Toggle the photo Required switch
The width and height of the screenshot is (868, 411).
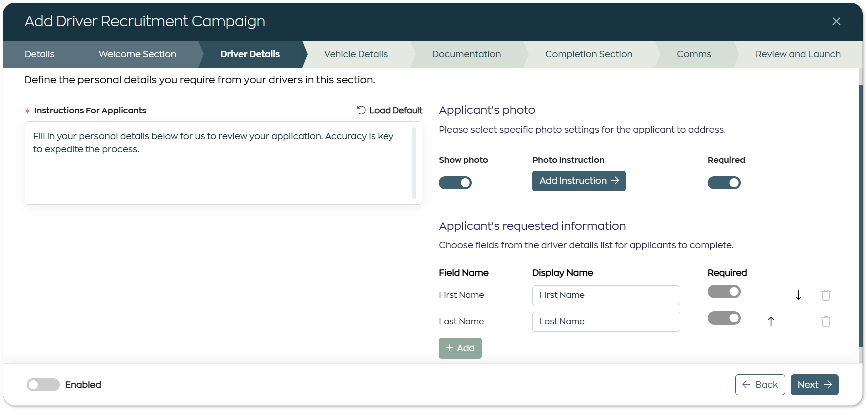pyautogui.click(x=724, y=183)
